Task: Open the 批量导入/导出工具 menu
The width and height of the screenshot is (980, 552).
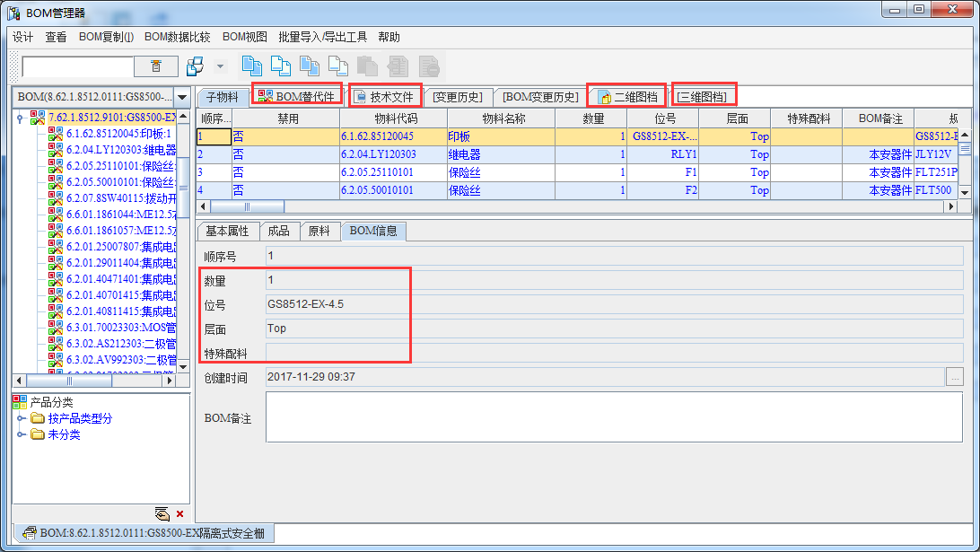Action: 322,37
